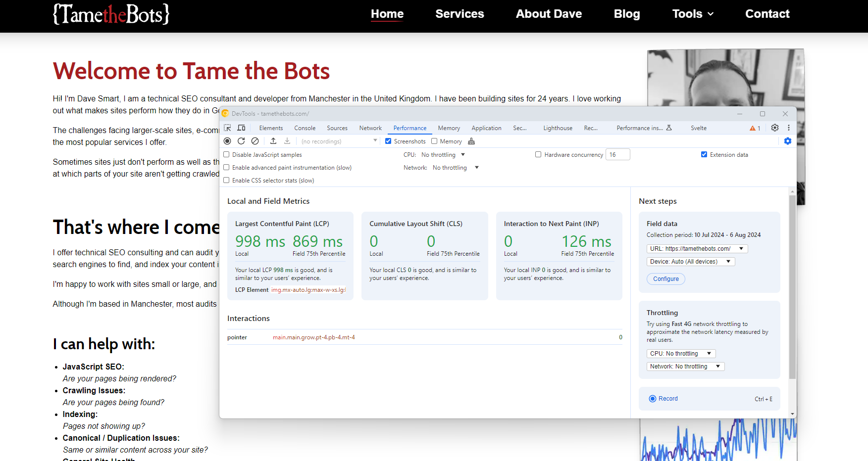Click Dave's portrait photo on the webpage
Screen dimensions: 868x461
pos(726,78)
